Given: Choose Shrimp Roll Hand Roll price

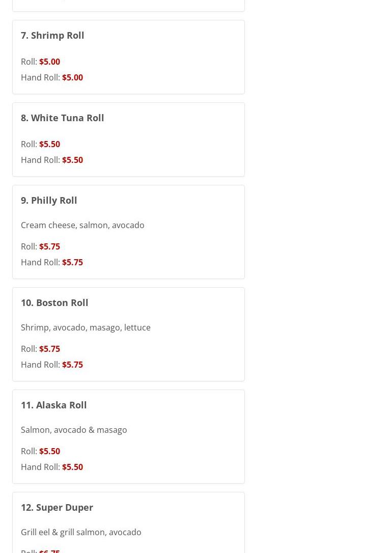Looking at the screenshot, I should pyautogui.click(x=72, y=77).
